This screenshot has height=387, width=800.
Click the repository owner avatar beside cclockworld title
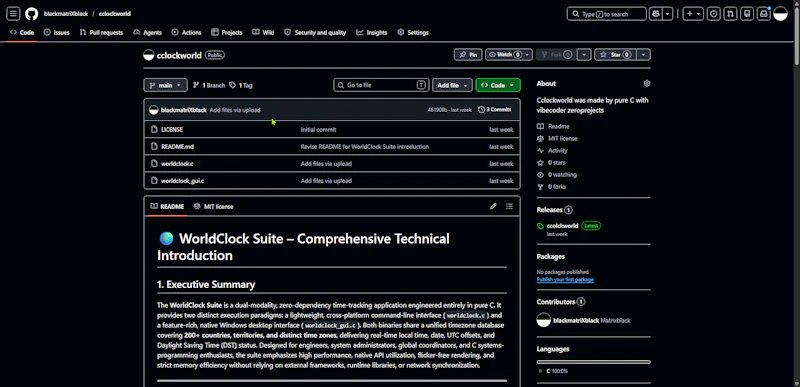pyautogui.click(x=148, y=55)
